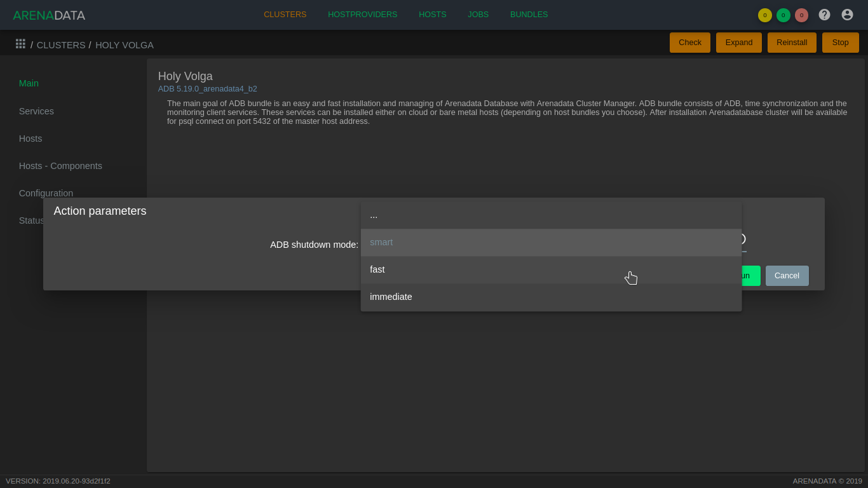Click the apps grid icon in breadcrumb

20,44
